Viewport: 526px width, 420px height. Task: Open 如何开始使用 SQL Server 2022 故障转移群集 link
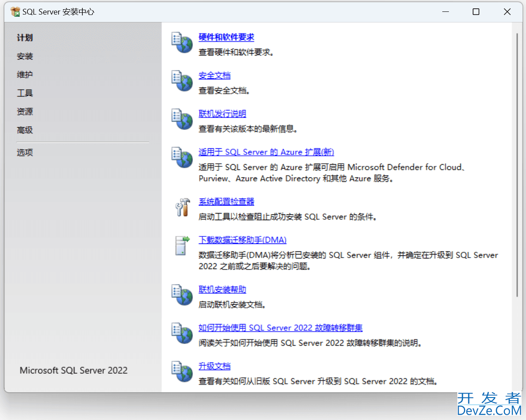click(x=281, y=328)
